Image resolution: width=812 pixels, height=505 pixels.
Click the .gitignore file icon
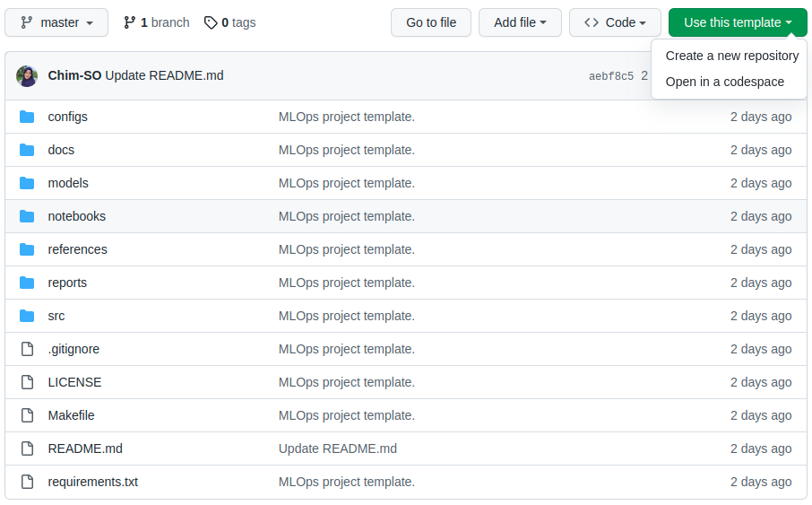[x=28, y=349]
